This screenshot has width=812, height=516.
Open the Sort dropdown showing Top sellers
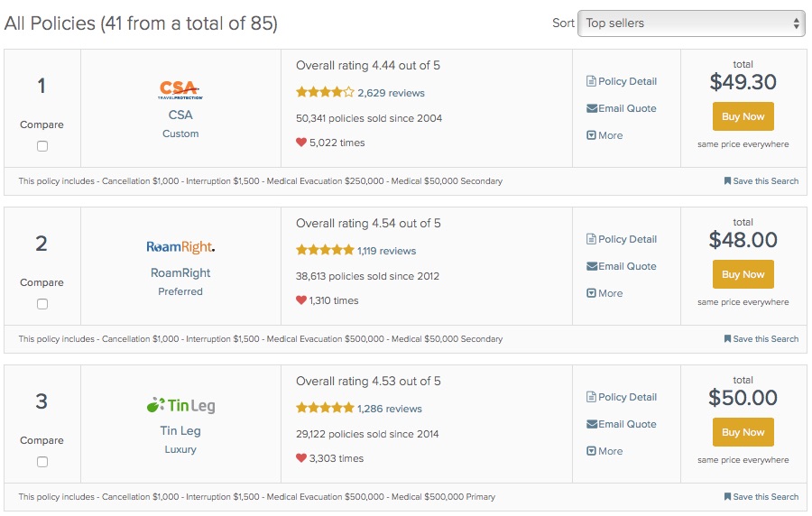click(691, 23)
